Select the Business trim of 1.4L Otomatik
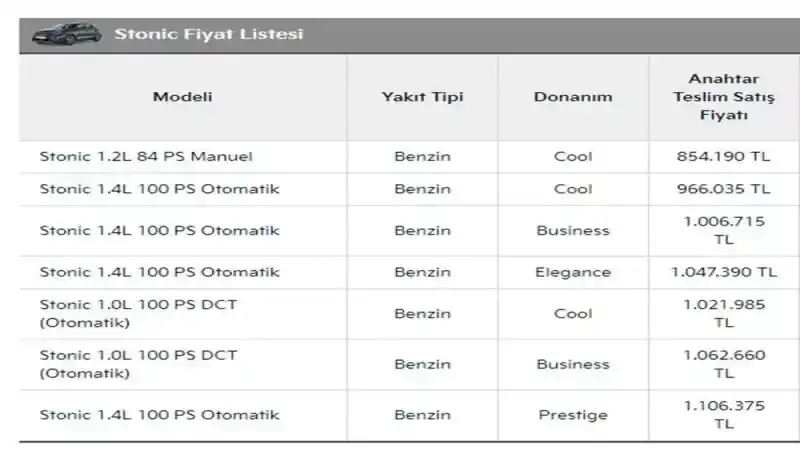 click(573, 231)
